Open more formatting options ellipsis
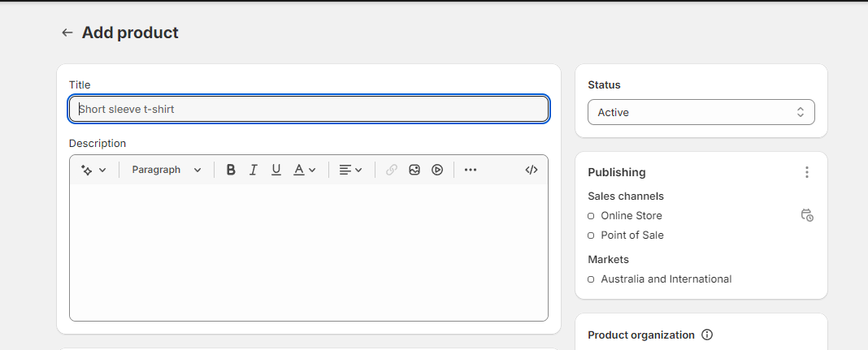This screenshot has width=868, height=350. coord(471,170)
